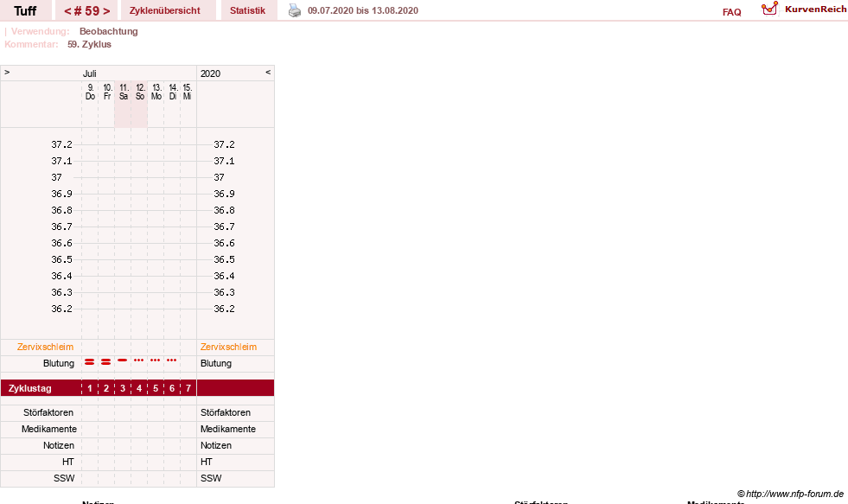Select day column 15. Mi
The height and width of the screenshot is (504, 848).
coord(187,92)
